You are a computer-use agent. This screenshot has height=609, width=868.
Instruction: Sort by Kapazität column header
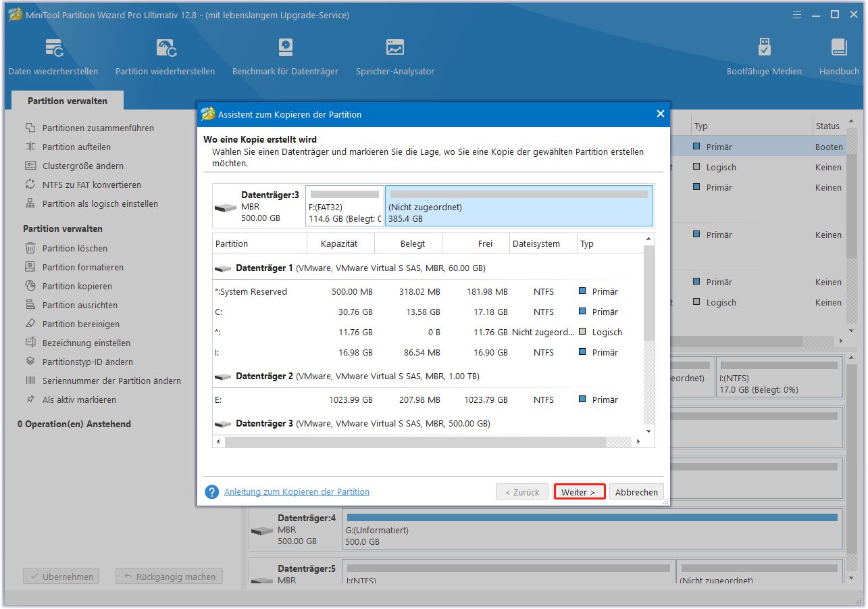pyautogui.click(x=340, y=243)
